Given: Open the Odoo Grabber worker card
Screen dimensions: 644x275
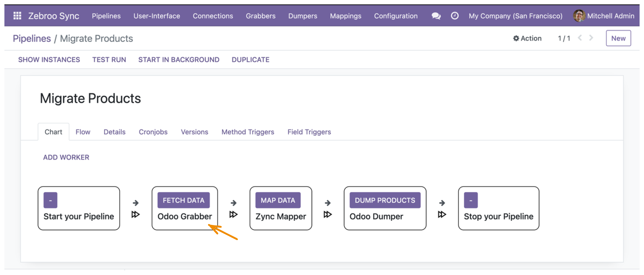Looking at the screenshot, I should coord(185,208).
